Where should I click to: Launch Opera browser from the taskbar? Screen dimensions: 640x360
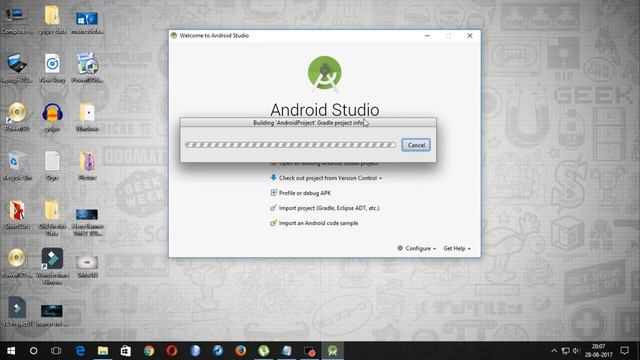coord(172,351)
